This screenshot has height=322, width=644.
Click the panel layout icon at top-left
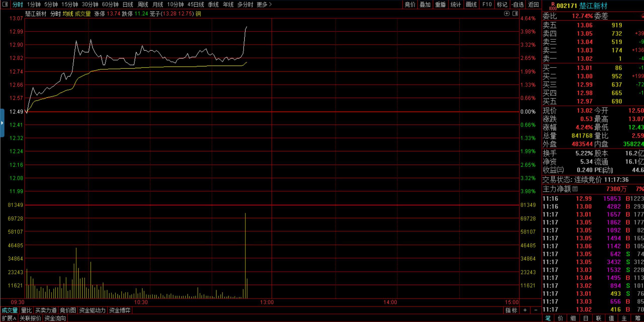(5, 4)
